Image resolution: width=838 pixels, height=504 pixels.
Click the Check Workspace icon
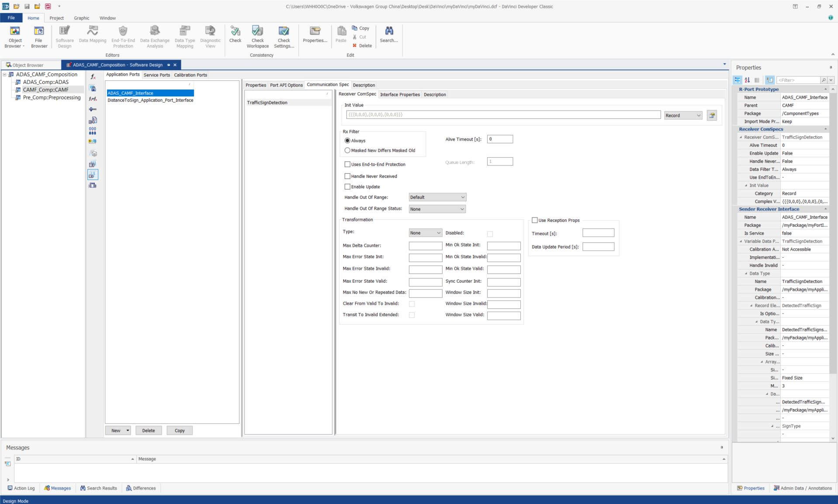257,31
